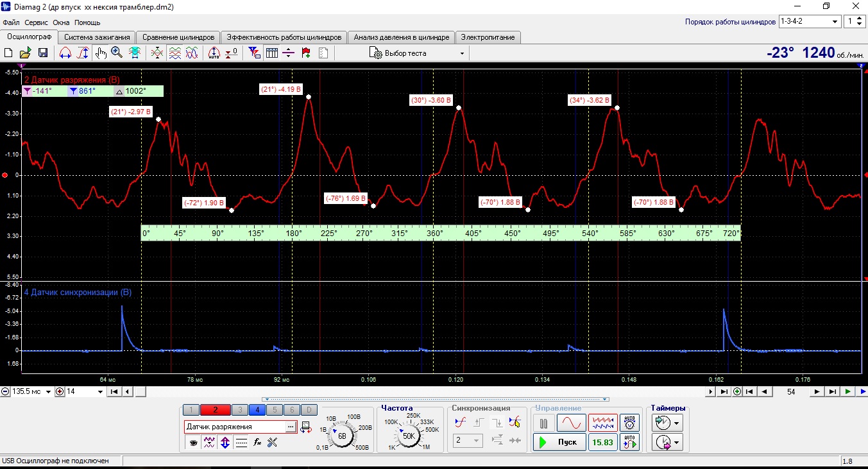Viewport: 868px width, 469px height.
Task: Click the AUTO range icon in toolbar
Action: (214, 53)
